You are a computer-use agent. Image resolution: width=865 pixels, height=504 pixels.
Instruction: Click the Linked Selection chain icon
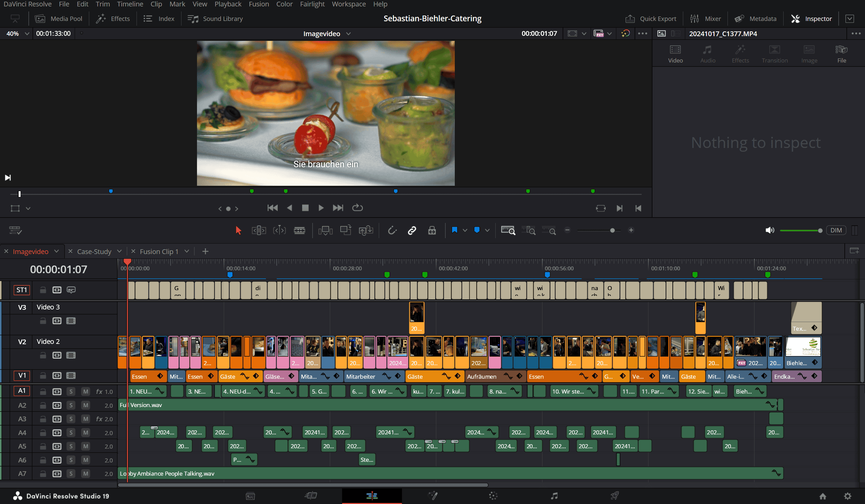click(412, 230)
